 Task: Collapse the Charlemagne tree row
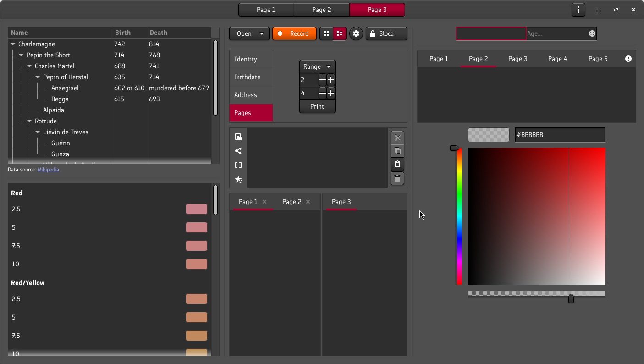[13, 44]
